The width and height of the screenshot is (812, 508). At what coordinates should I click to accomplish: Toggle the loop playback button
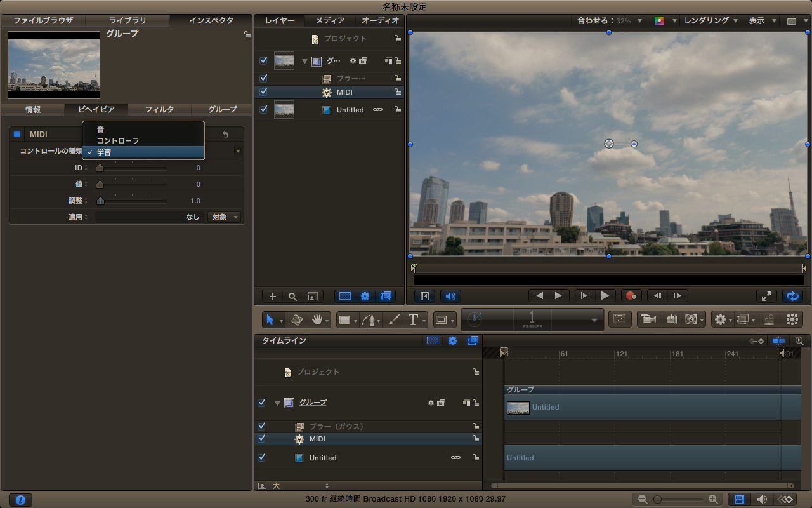(x=792, y=295)
